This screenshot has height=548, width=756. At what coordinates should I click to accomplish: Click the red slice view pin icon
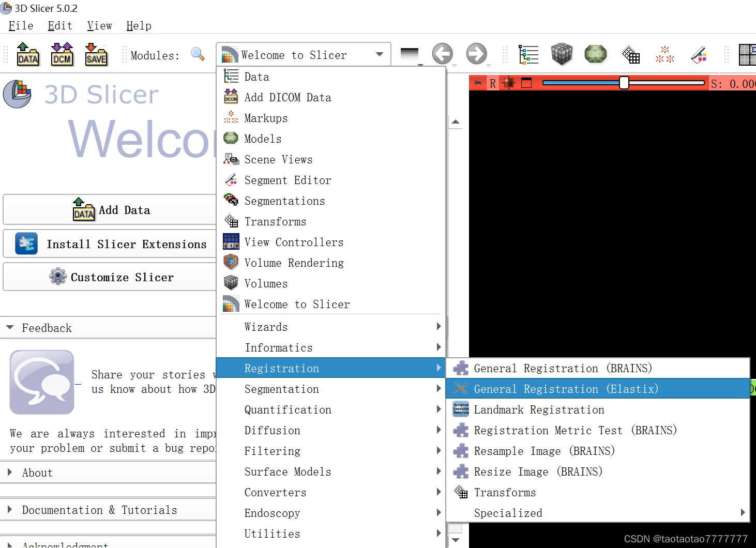coord(478,83)
